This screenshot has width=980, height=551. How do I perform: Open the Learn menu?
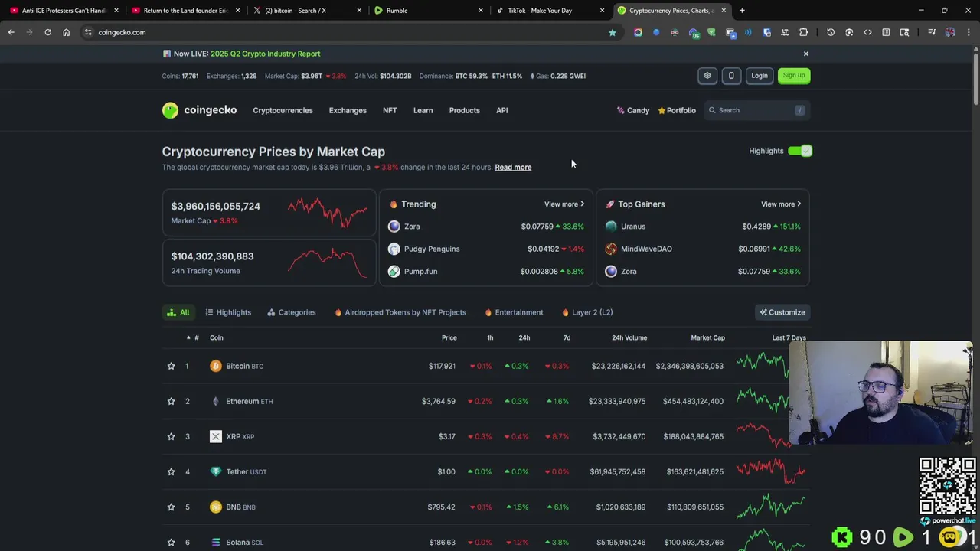423,110
